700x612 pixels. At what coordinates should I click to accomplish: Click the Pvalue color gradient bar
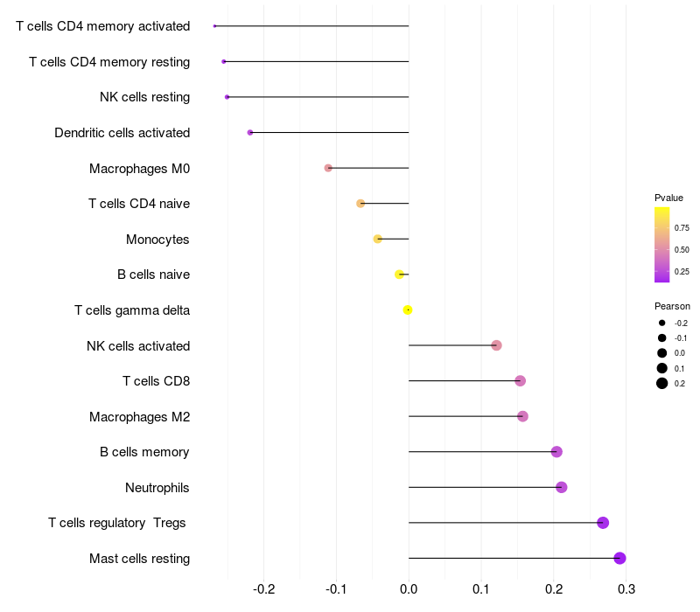662,245
